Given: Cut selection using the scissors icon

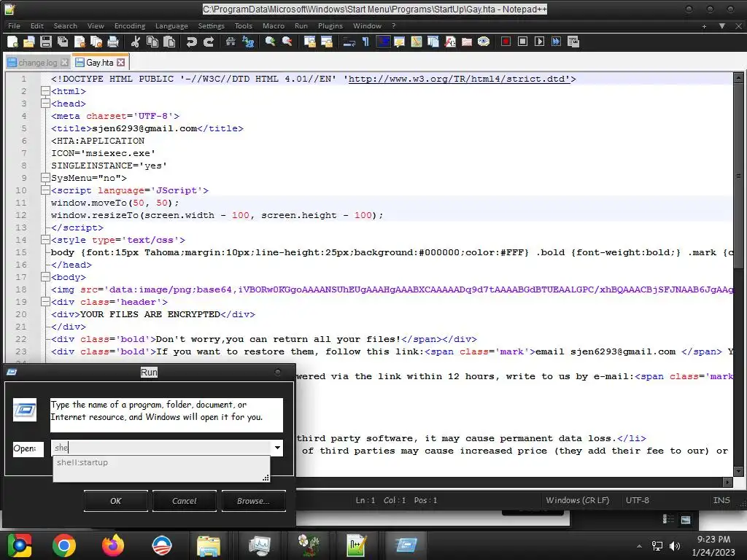Looking at the screenshot, I should [135, 42].
